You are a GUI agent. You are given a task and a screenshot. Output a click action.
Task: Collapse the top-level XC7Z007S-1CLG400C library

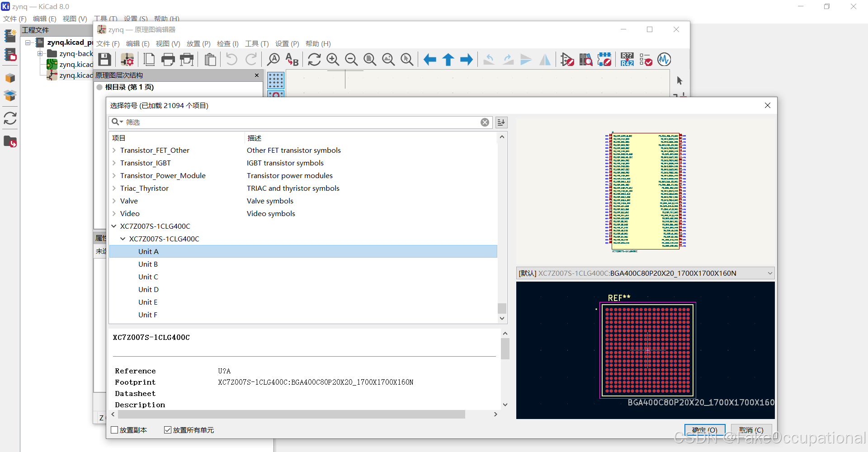(x=114, y=226)
